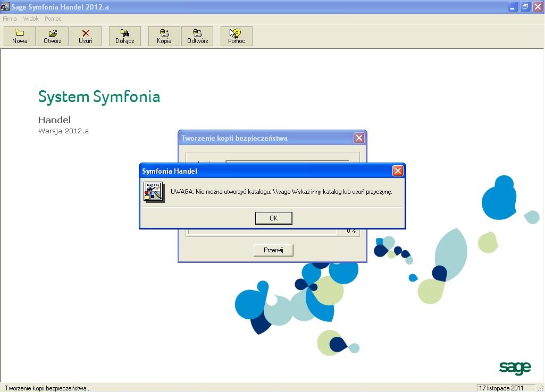Image resolution: width=545 pixels, height=392 pixels.
Task: Click the date 17 listopada 2011
Action: point(501,388)
